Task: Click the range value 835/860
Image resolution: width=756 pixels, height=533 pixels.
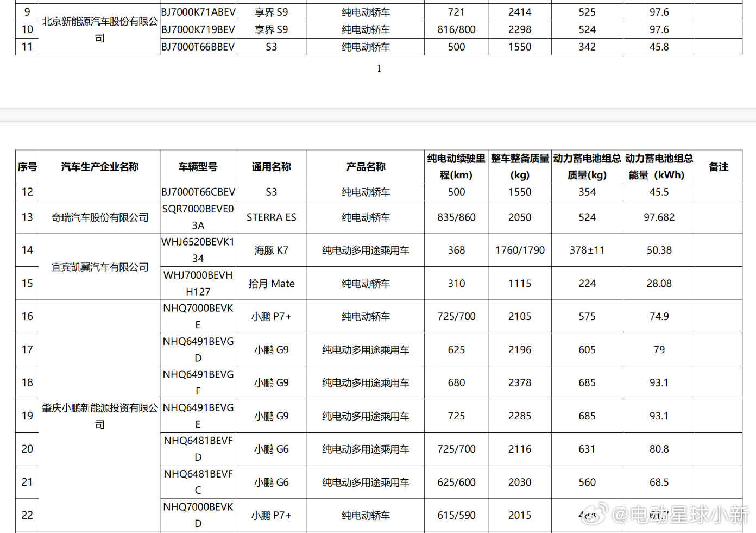Action: (456, 217)
